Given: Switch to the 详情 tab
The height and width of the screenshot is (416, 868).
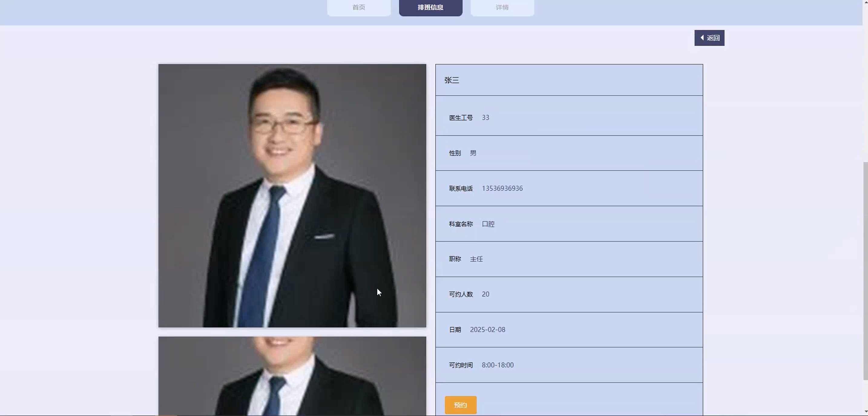Looking at the screenshot, I should coord(502,7).
